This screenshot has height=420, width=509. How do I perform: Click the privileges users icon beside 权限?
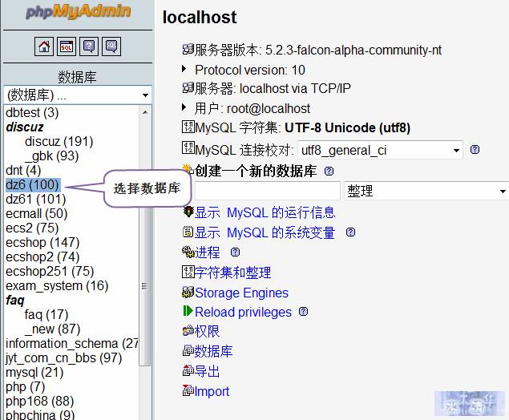point(188,331)
